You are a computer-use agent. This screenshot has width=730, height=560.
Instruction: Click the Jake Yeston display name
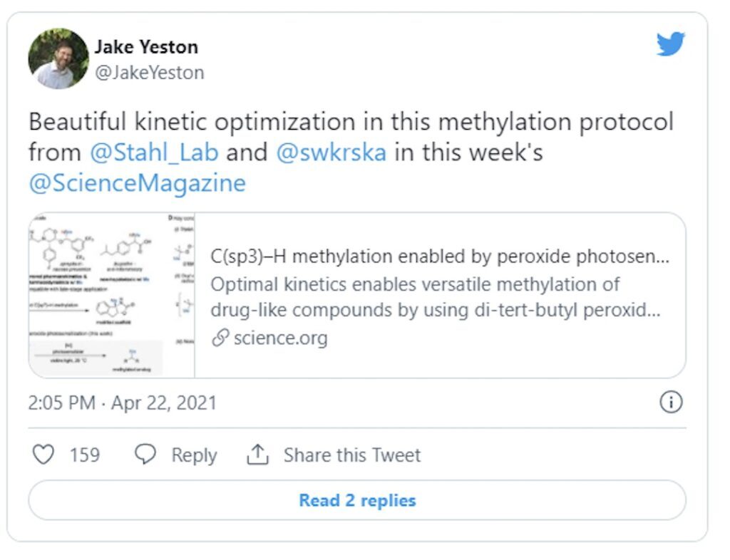pyautogui.click(x=146, y=47)
